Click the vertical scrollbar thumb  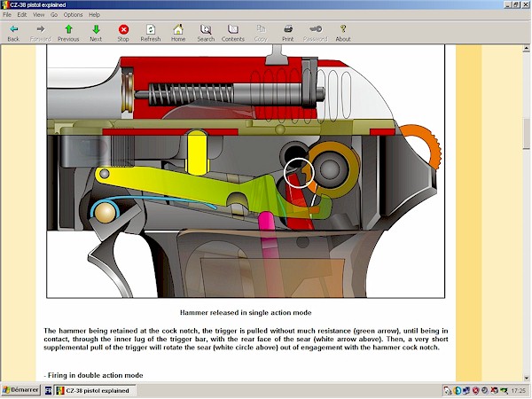click(x=526, y=134)
